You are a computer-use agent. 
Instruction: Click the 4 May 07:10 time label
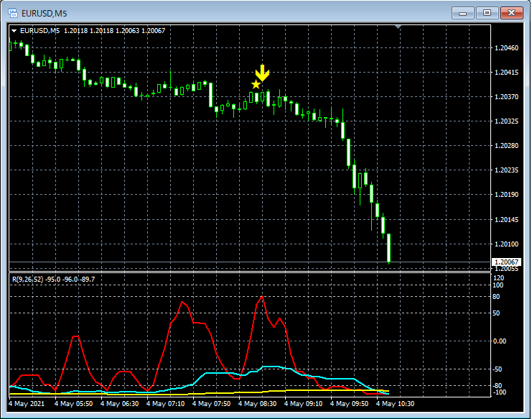pyautogui.click(x=166, y=404)
